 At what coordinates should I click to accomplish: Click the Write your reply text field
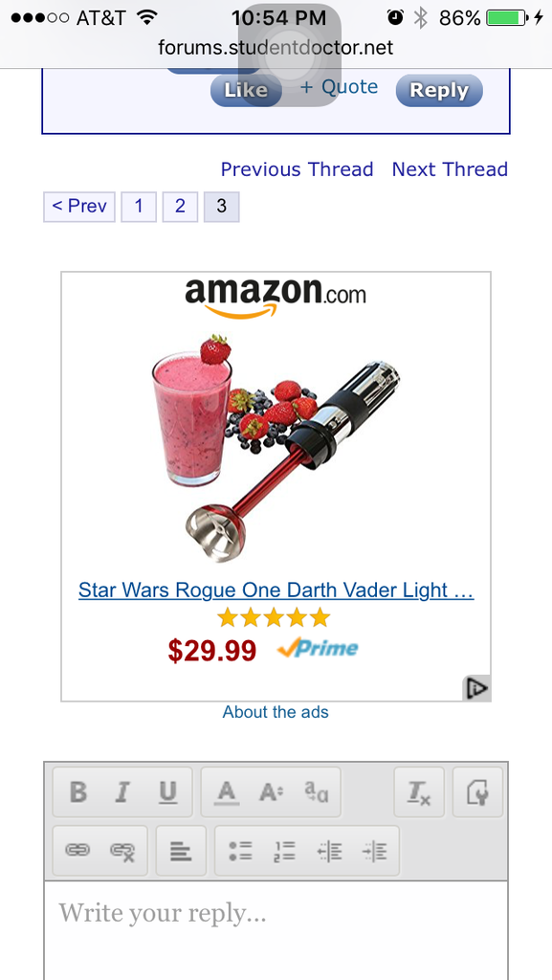click(x=276, y=930)
